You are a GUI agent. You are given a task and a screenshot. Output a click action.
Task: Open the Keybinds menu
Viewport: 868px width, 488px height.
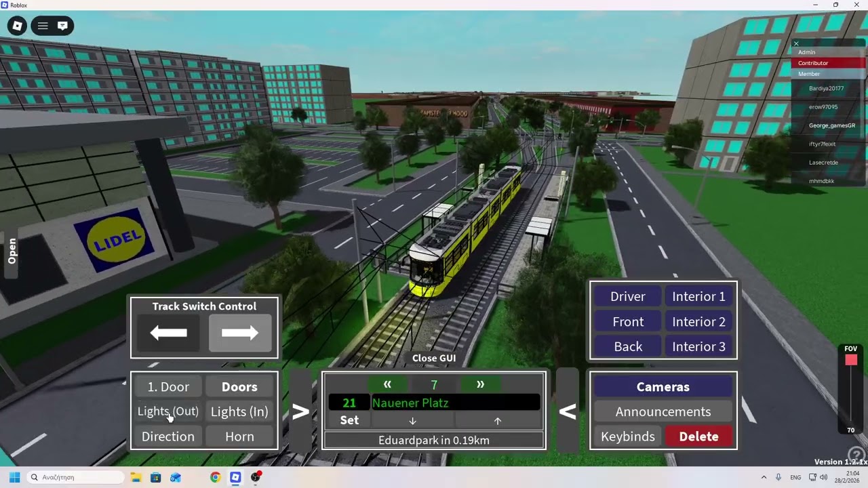[x=628, y=436]
